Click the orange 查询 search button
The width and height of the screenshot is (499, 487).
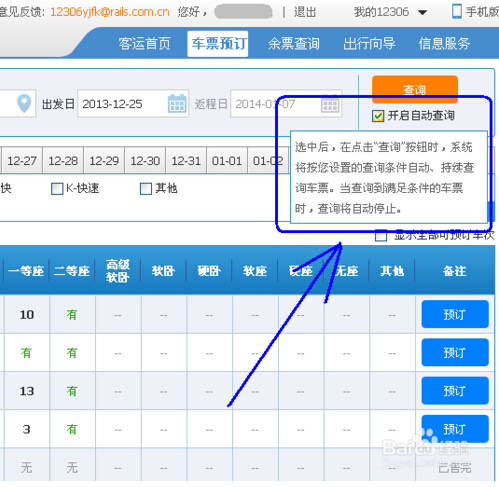[x=415, y=89]
